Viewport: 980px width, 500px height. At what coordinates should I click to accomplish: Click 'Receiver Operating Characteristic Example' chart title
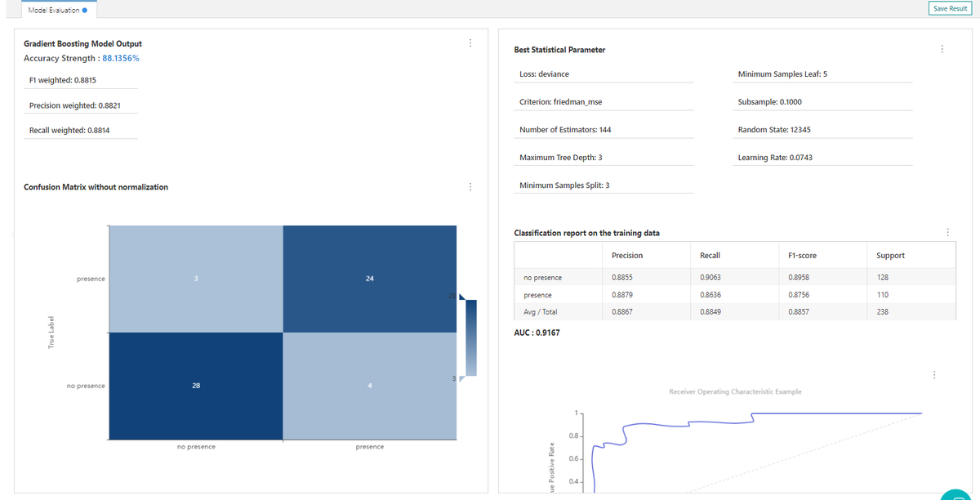pyautogui.click(x=735, y=392)
